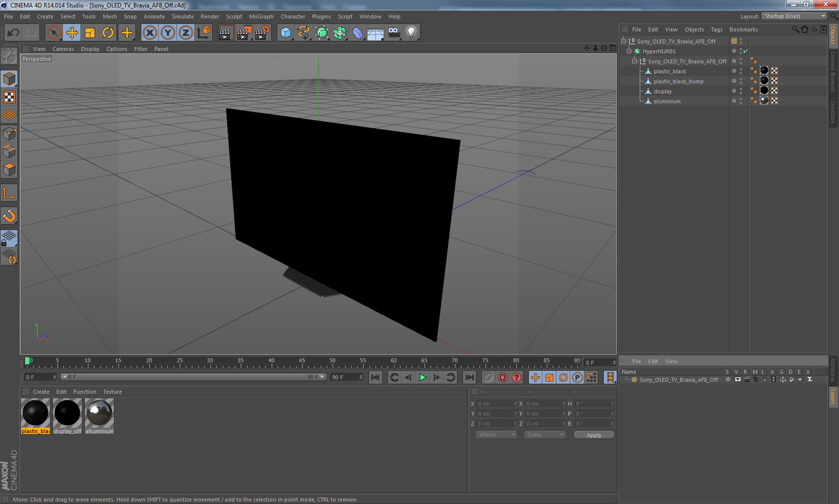The width and height of the screenshot is (839, 504).
Task: Click record active objects button
Action: pyautogui.click(x=488, y=377)
